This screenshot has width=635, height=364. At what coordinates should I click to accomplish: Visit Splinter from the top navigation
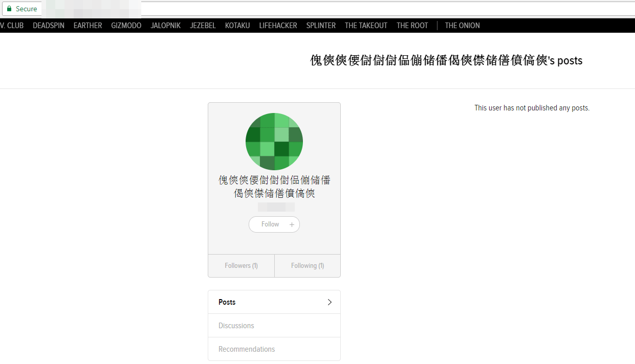[321, 26]
